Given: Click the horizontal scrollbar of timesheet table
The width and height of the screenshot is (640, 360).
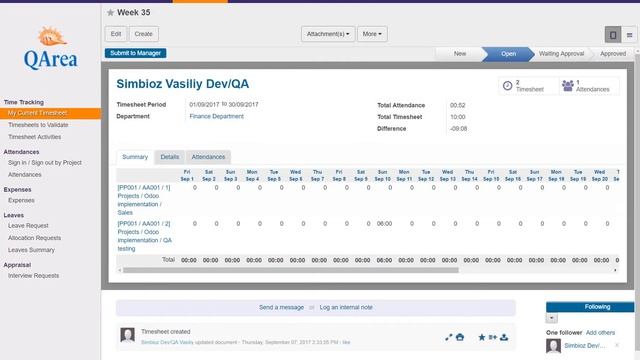Looking at the screenshot, I should tap(291, 270).
